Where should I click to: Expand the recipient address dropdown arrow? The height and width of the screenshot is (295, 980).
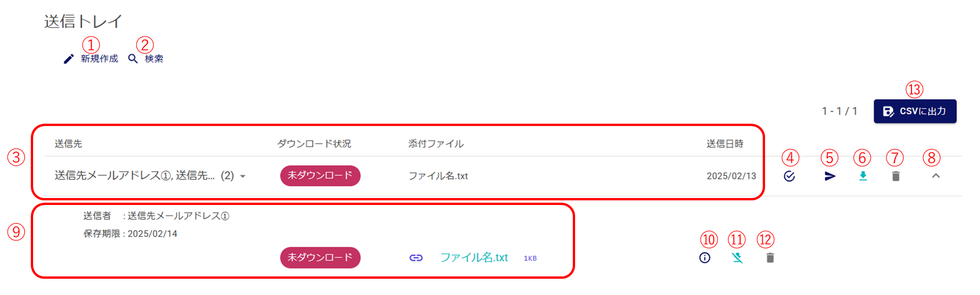coord(243,177)
